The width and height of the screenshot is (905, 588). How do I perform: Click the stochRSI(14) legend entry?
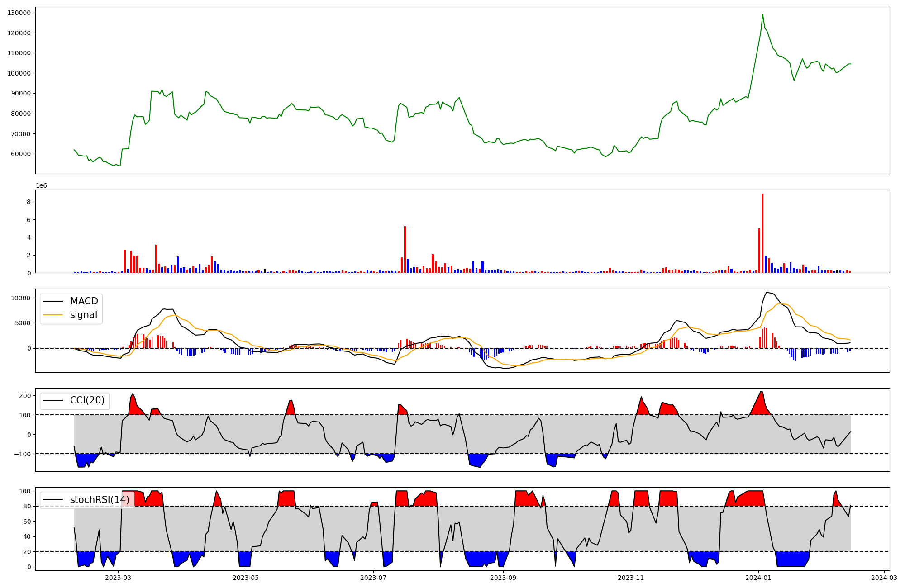tap(99, 500)
